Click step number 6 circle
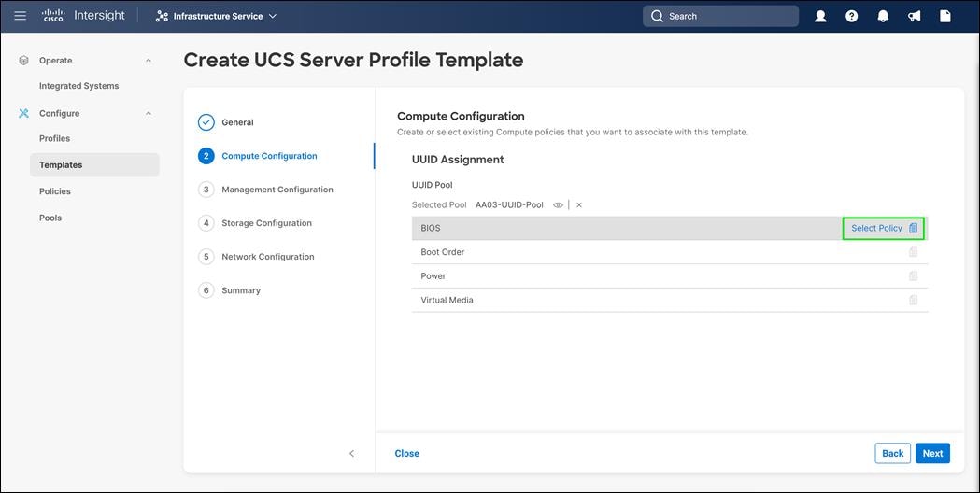 pos(206,290)
